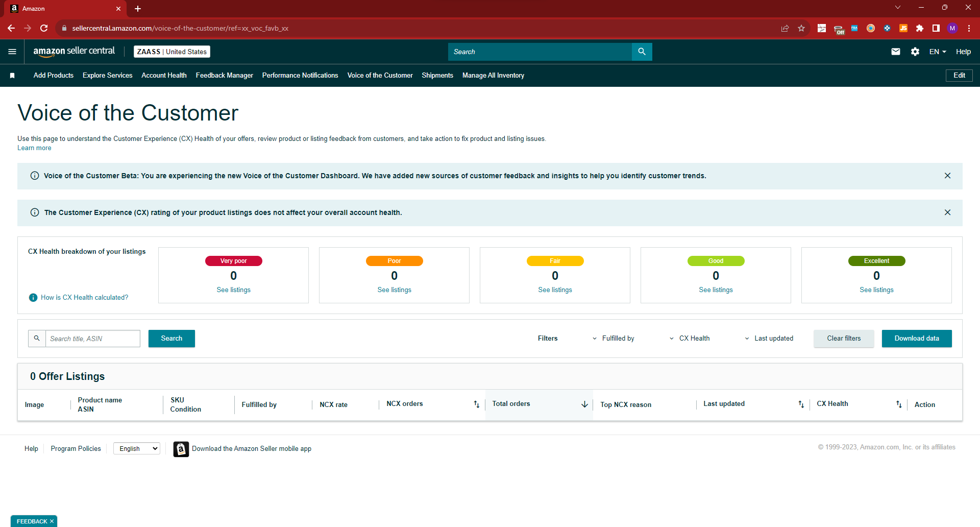
Task: Click the Download data button
Action: click(917, 339)
